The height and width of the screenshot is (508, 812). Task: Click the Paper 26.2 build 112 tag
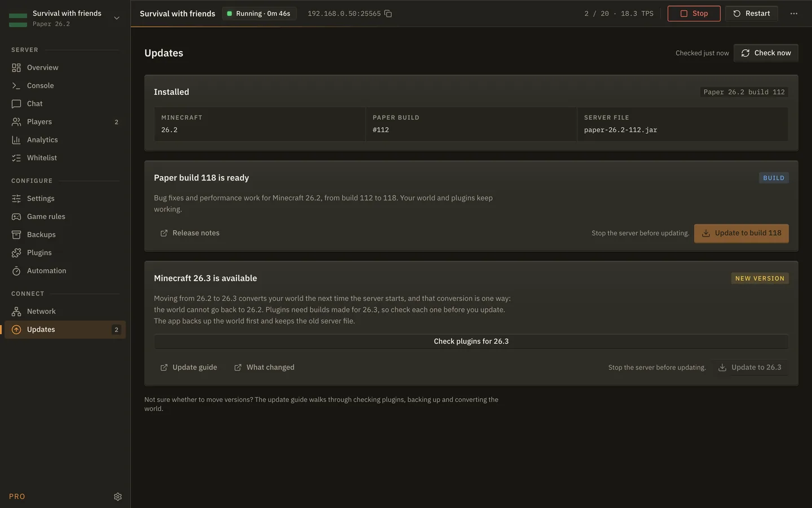744,92
